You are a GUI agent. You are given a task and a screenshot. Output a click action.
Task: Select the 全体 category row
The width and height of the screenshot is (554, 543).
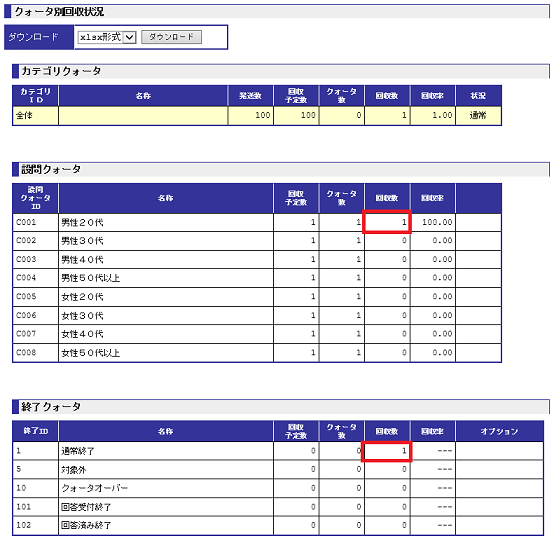point(257,116)
